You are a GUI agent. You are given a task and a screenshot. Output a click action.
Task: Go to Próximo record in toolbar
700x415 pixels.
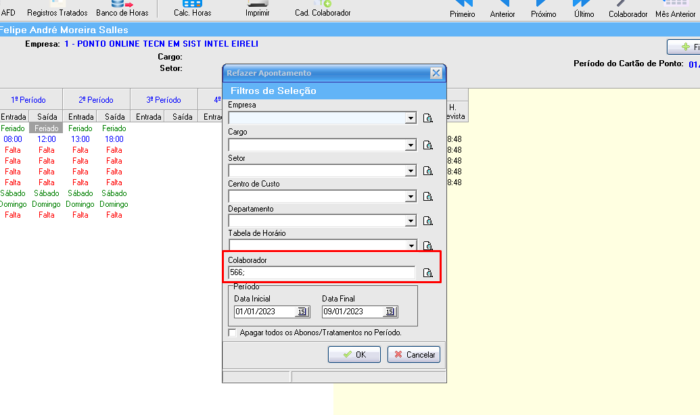coord(543,9)
